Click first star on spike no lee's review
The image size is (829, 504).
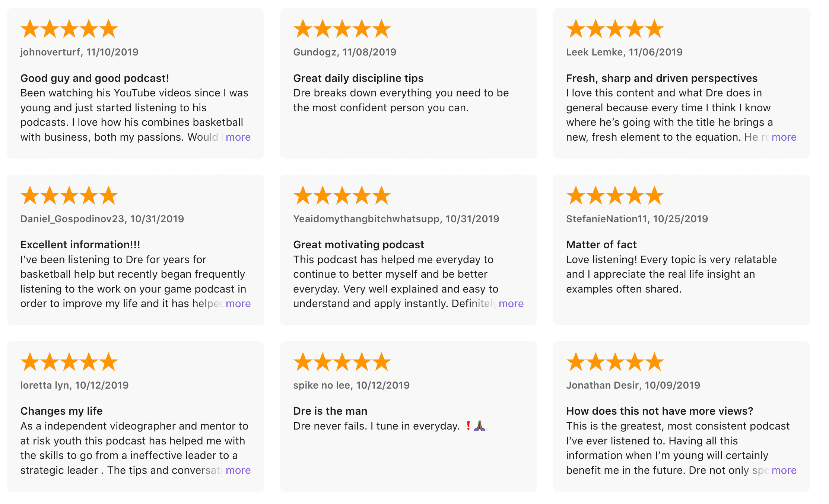coord(303,362)
